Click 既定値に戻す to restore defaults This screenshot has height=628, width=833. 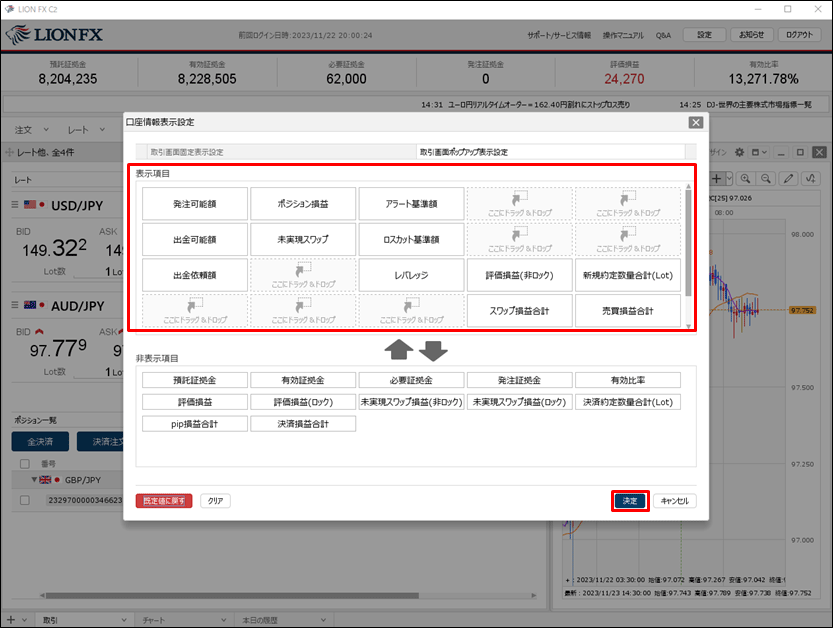coord(164,501)
